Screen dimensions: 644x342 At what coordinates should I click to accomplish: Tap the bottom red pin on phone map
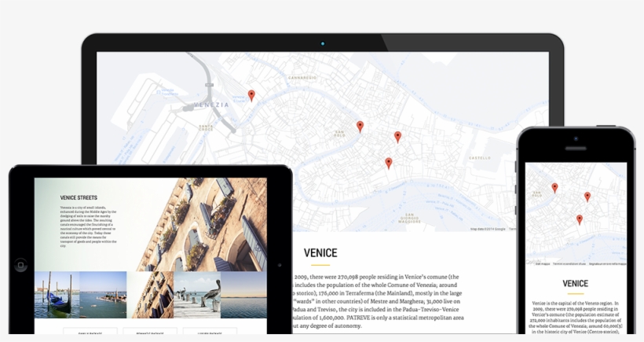click(x=580, y=220)
